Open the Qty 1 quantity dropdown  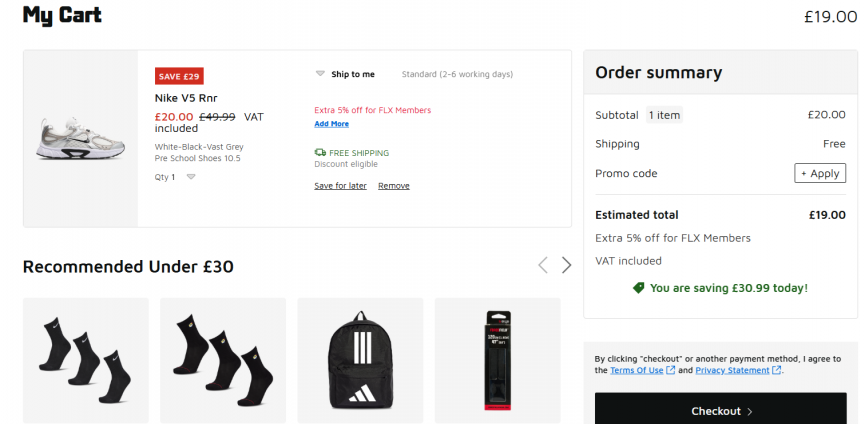tap(175, 177)
